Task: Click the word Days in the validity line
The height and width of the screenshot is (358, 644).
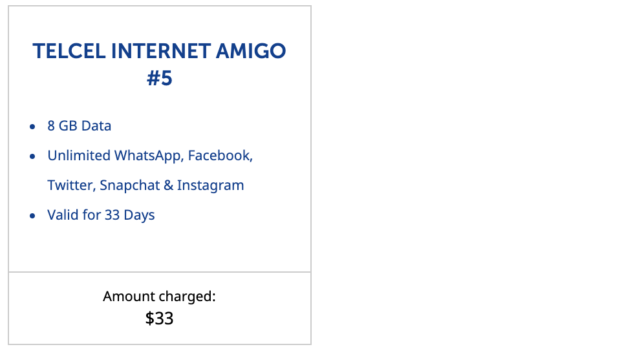Action: click(139, 215)
